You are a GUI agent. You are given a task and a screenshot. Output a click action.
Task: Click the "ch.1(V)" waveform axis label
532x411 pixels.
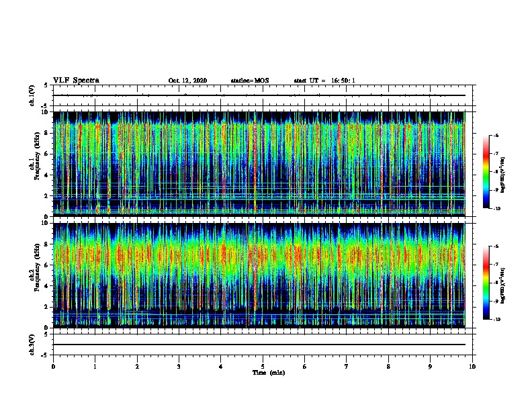[x=32, y=95]
